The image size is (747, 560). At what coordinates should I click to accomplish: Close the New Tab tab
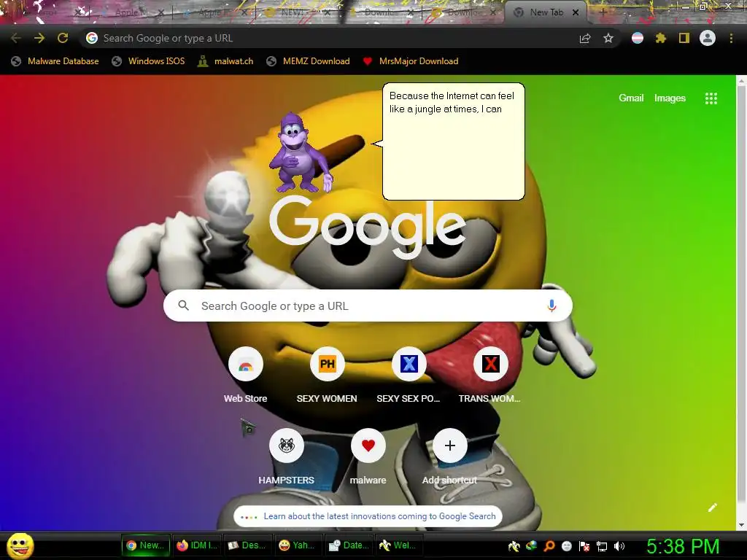pos(576,12)
